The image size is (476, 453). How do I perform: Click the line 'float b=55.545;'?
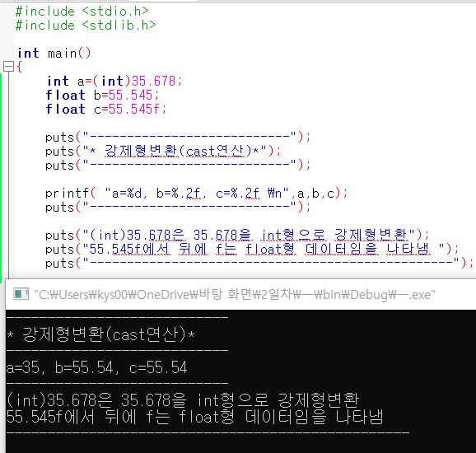[x=102, y=95]
